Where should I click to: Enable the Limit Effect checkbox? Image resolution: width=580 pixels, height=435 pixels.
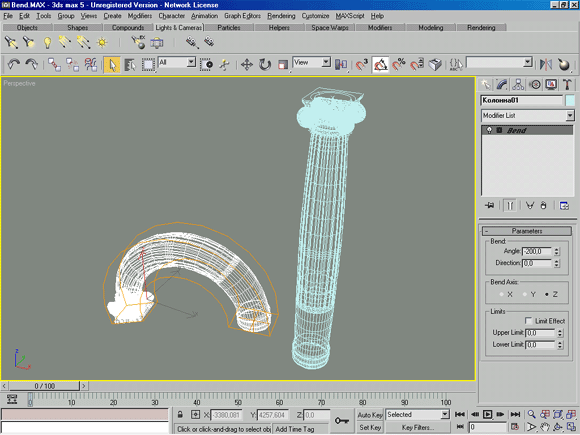point(529,321)
